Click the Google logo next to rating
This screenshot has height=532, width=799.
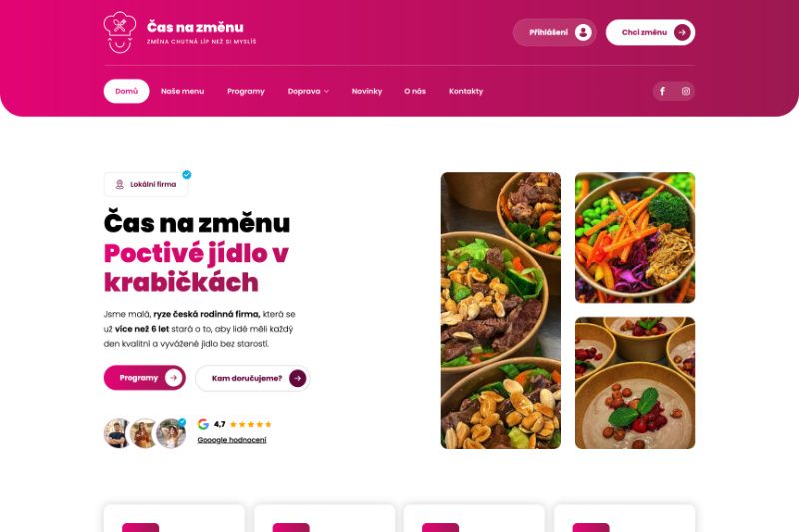click(x=203, y=424)
